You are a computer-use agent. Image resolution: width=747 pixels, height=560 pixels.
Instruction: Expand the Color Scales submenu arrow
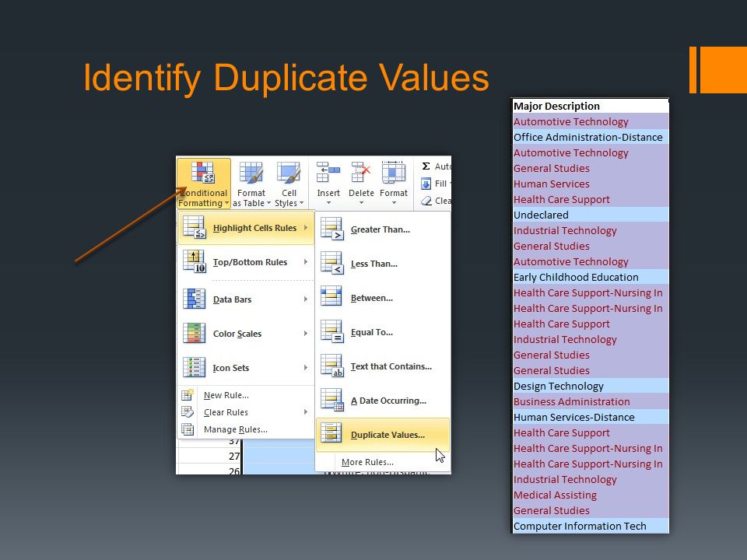(x=306, y=334)
